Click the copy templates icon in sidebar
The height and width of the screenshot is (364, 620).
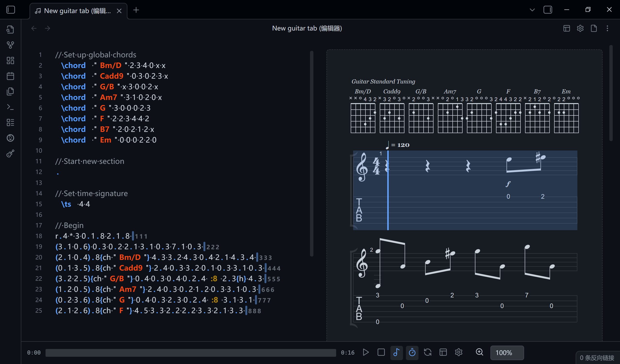point(10,91)
